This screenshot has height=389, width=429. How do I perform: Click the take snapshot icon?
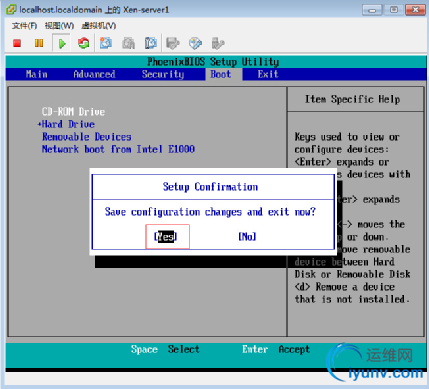106,43
